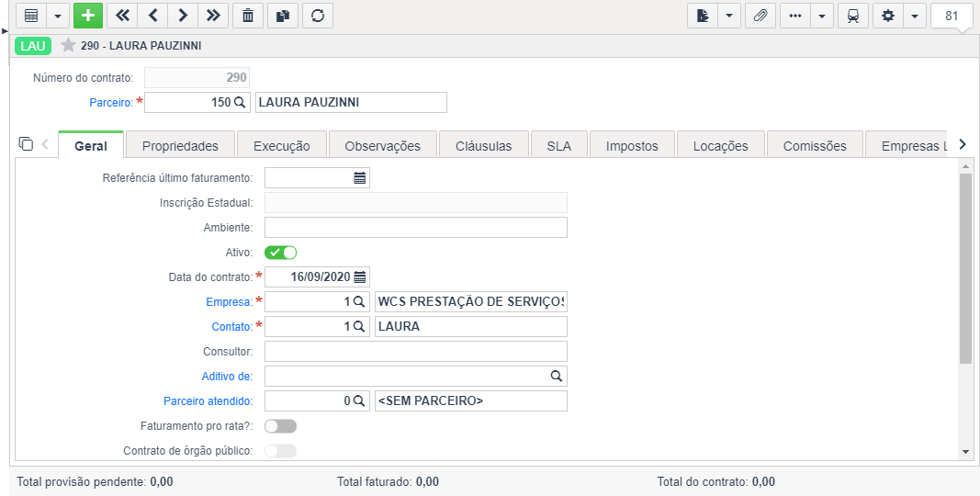
Task: Click the scrollbar up arrow
Action: [965, 166]
